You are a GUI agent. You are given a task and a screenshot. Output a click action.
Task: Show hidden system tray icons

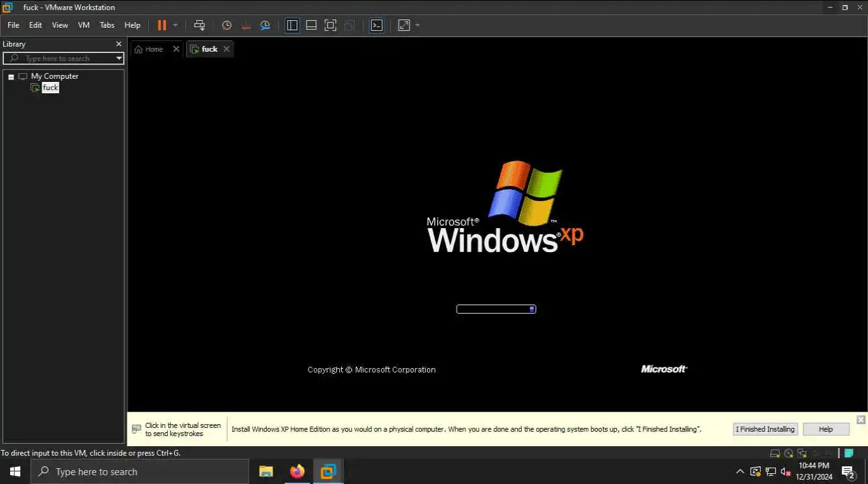tap(740, 471)
